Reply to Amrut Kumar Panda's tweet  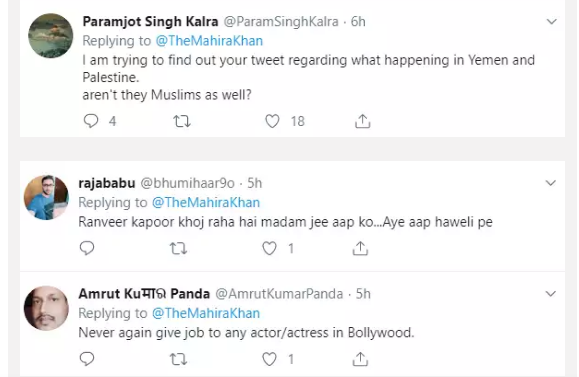[87, 359]
